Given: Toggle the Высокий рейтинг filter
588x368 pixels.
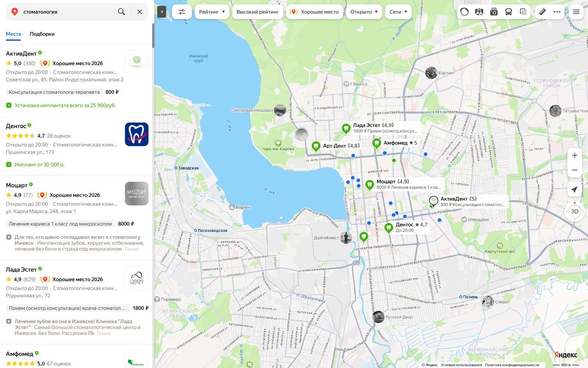Looking at the screenshot, I should click(x=258, y=12).
